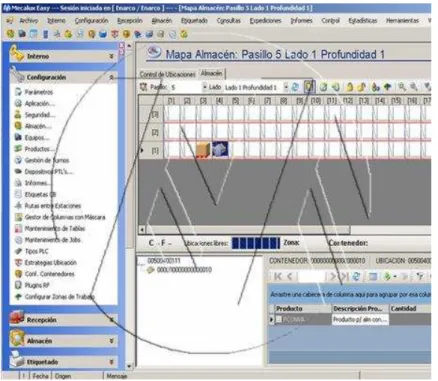Select the blue pallet in column 4
The width and height of the screenshot is (438, 381).
220,149
